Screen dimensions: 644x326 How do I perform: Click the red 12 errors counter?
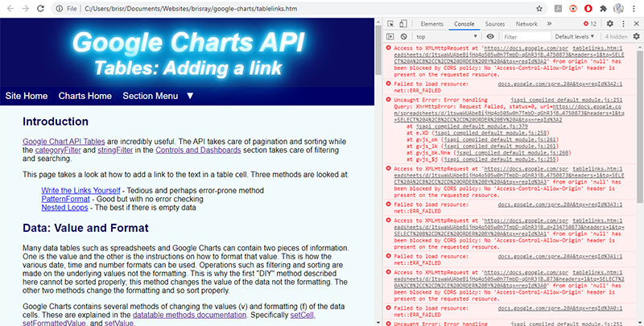click(590, 24)
